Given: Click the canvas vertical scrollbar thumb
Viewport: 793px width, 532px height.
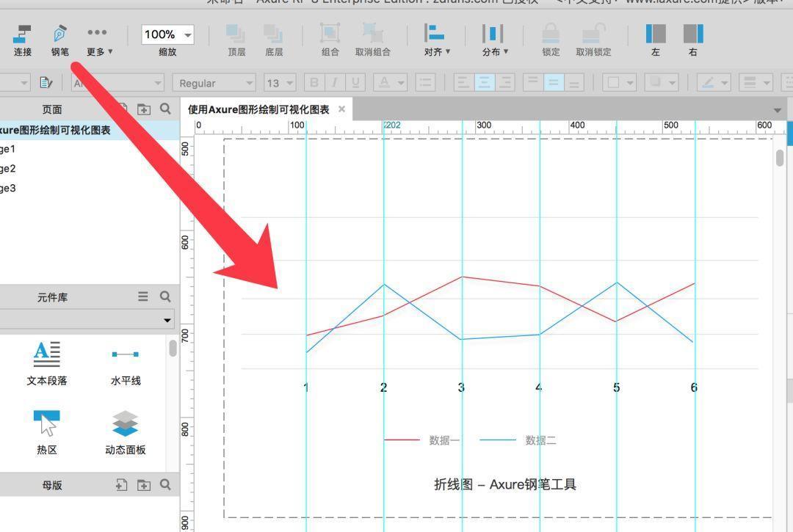Looking at the screenshot, I should point(780,158).
